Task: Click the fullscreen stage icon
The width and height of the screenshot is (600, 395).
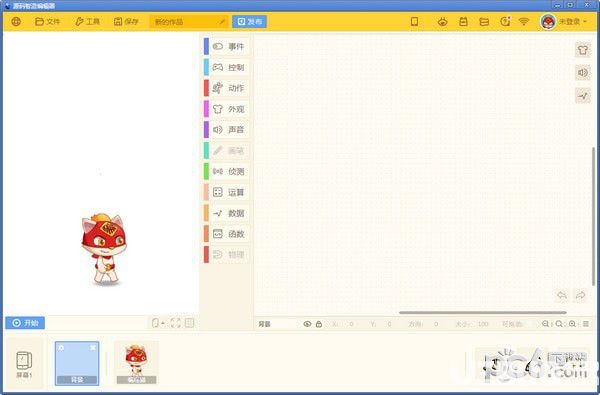Action: (x=176, y=323)
